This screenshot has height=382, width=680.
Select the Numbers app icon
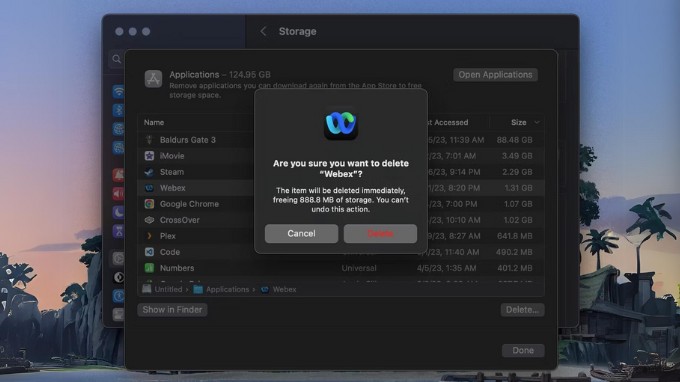click(x=149, y=268)
